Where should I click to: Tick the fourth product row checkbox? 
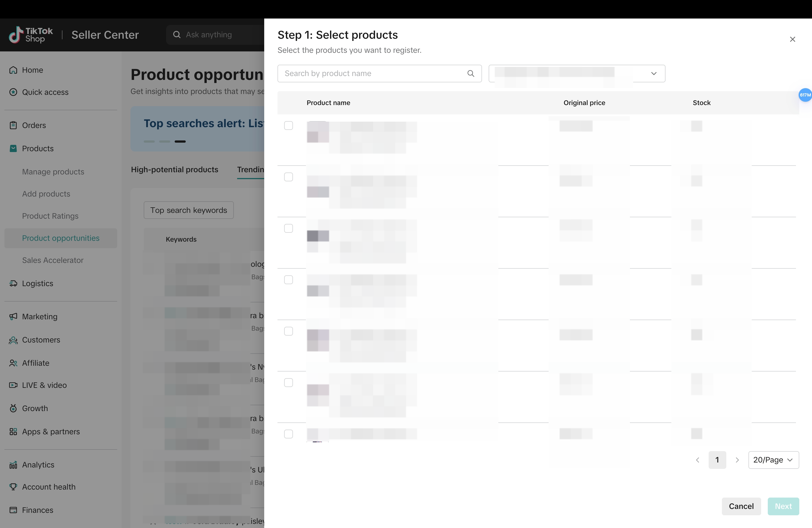289,280
